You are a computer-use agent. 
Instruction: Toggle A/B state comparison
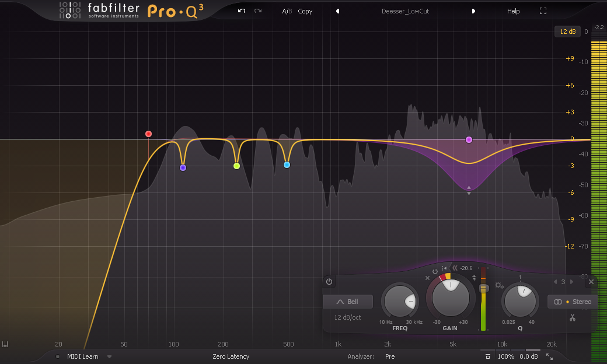pos(287,11)
